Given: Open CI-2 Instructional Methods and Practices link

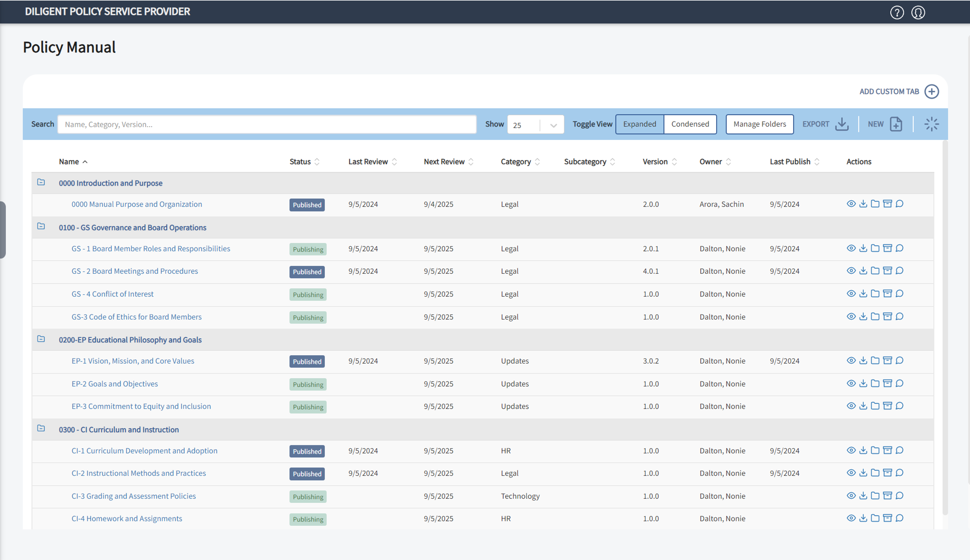Looking at the screenshot, I should [138, 473].
